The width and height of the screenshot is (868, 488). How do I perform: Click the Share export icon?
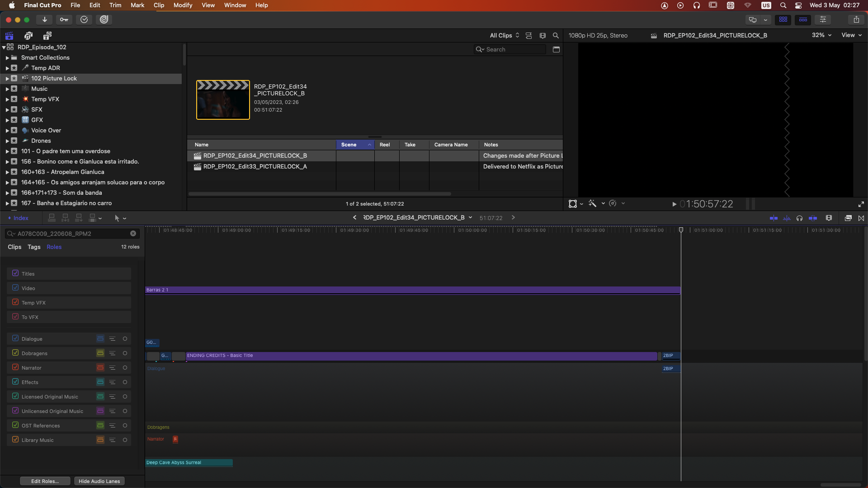pyautogui.click(x=856, y=19)
